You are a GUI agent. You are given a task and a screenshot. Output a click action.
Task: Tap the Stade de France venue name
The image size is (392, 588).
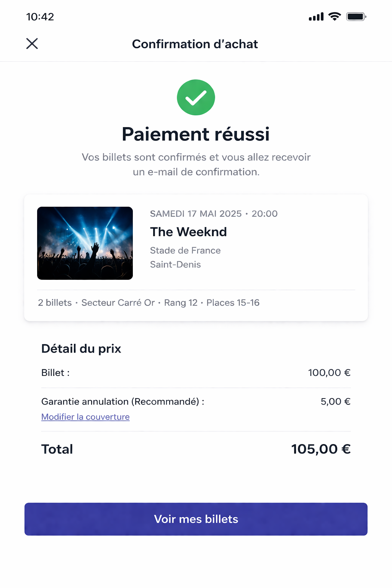(185, 250)
